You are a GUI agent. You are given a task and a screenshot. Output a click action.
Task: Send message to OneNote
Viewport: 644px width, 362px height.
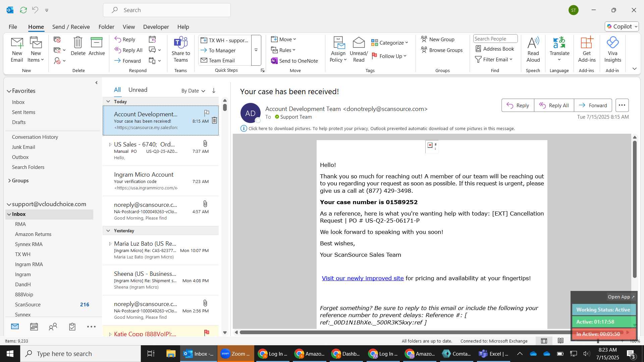coord(294,61)
